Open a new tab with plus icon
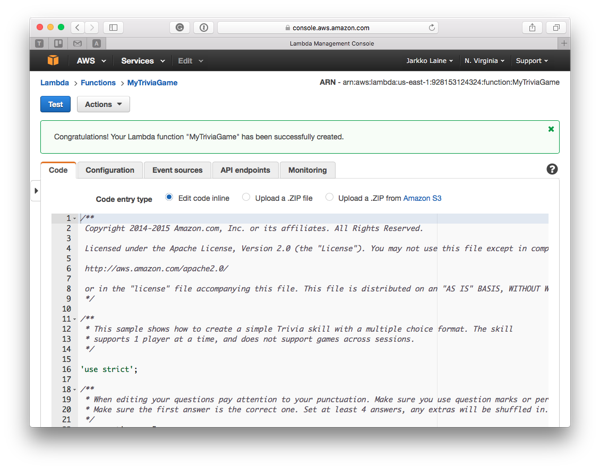The height and width of the screenshot is (470, 600). pos(564,43)
